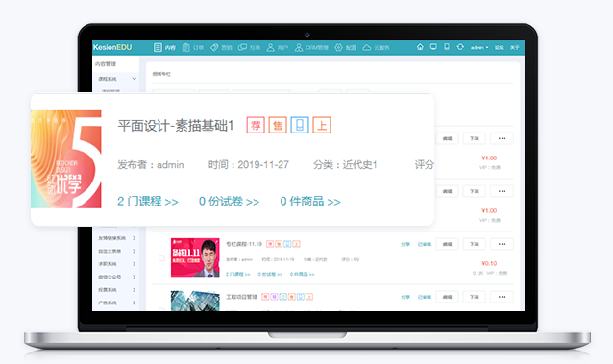Viewport: 613px width, 364px height.
Task: Open the 营销 marketing tag icon
Action: point(214,47)
